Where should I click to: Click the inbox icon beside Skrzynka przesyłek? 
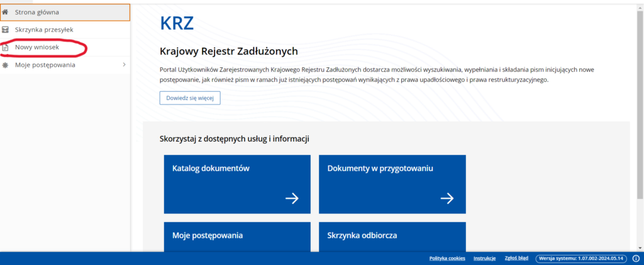[6, 30]
